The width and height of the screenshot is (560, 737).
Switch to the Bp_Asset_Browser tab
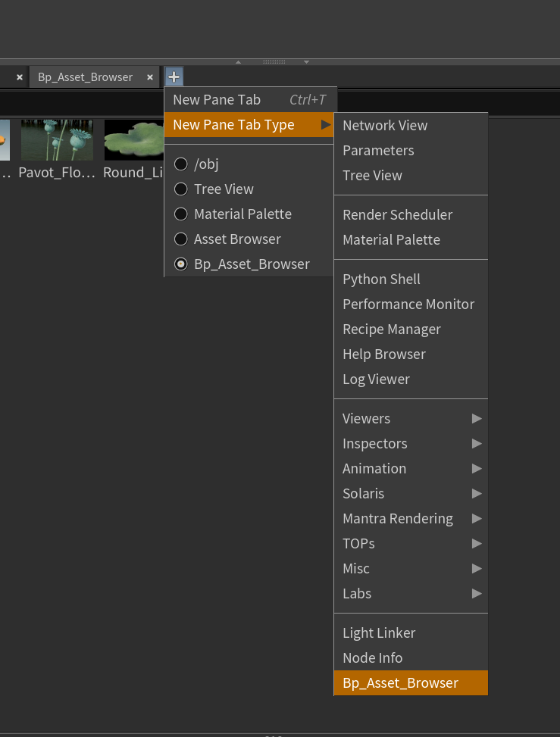coord(85,77)
